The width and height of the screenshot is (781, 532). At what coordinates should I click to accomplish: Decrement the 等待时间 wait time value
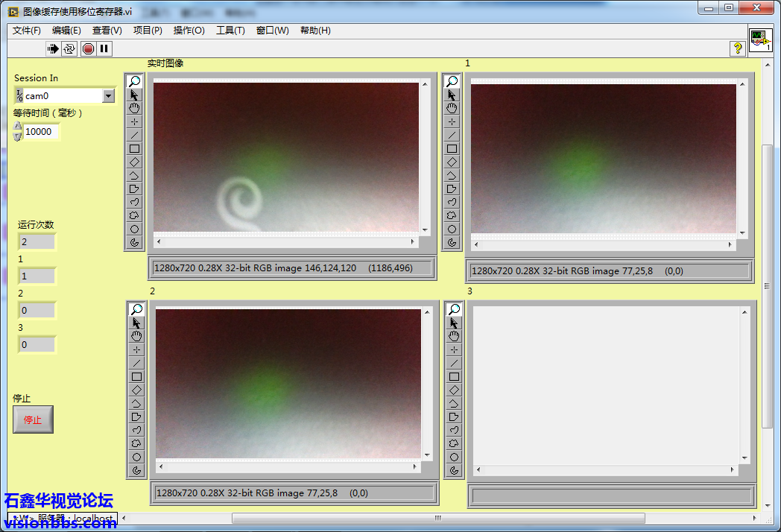(x=18, y=136)
